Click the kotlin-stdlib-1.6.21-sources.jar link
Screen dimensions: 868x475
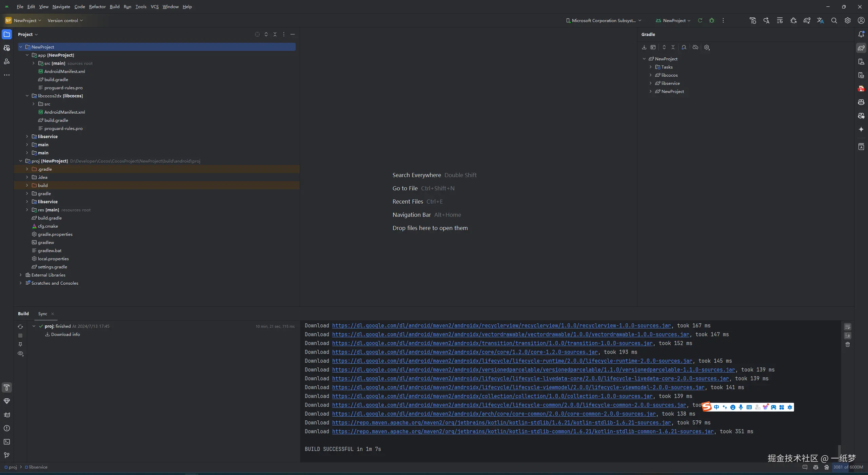click(501, 423)
